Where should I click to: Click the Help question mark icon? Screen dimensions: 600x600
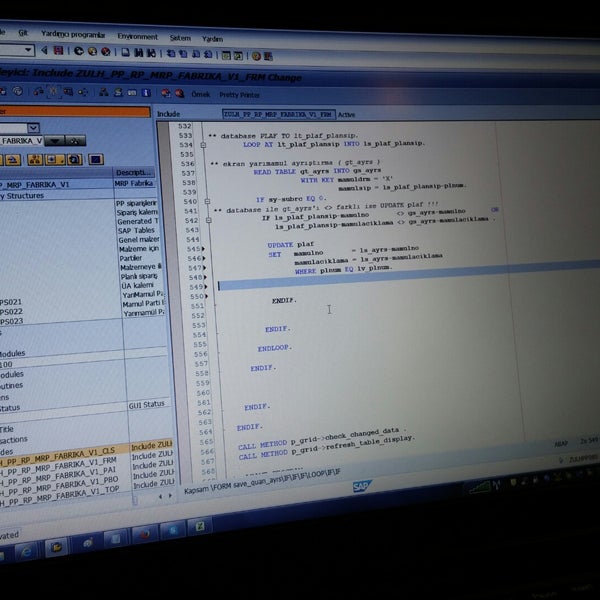256,56
